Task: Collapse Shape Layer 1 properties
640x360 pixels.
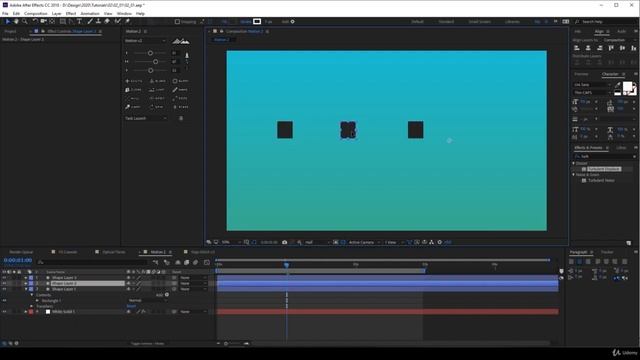Action: click(26, 289)
